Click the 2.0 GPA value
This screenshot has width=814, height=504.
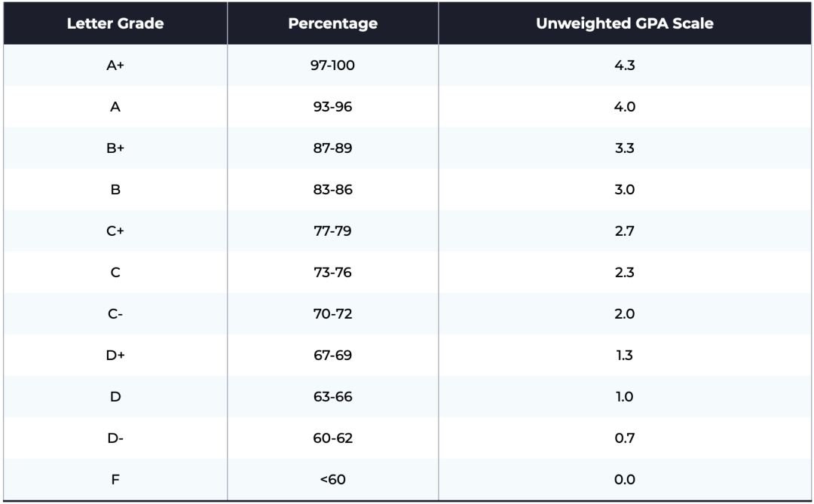625,314
